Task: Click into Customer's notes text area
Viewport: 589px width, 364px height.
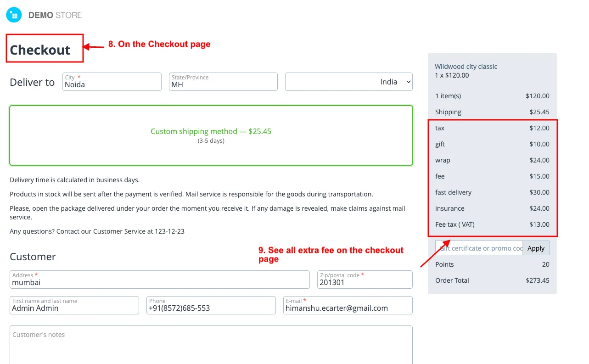Action: pos(211,345)
